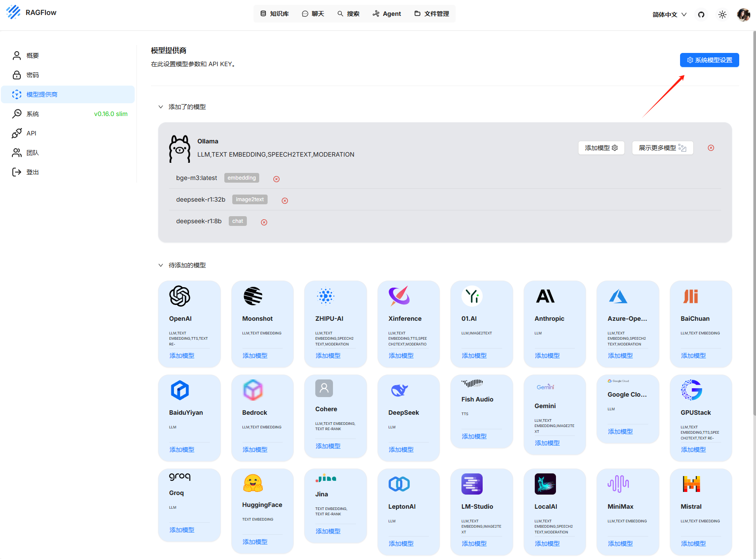Open 密码 in the sidebar
Image resolution: width=756 pixels, height=559 pixels.
(68, 75)
